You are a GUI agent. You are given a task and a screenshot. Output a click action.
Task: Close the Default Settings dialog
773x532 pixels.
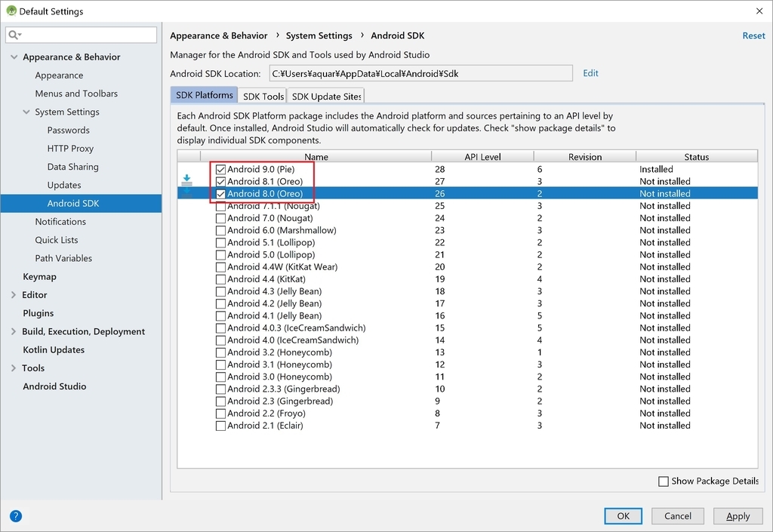click(759, 11)
